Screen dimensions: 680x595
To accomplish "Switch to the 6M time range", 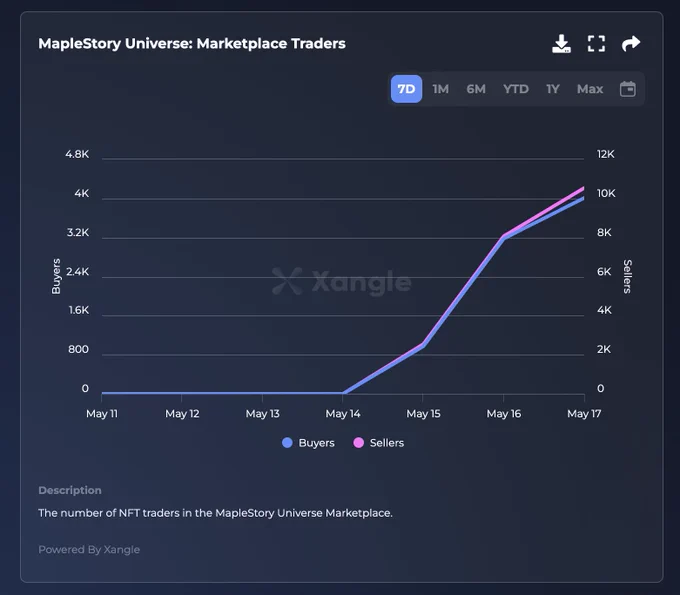I will pyautogui.click(x=476, y=89).
